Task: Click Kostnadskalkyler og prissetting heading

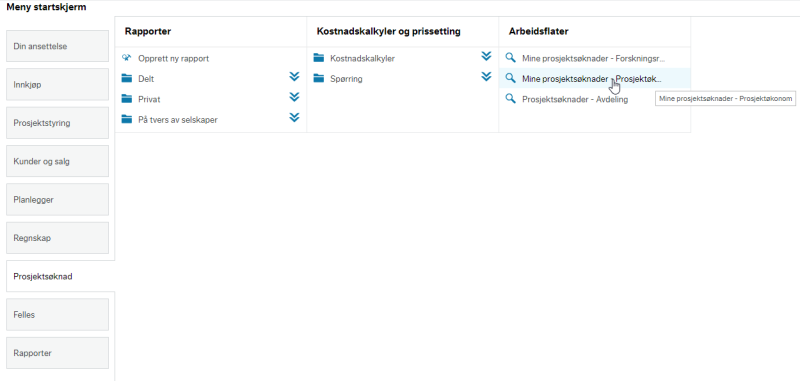Action: click(389, 32)
